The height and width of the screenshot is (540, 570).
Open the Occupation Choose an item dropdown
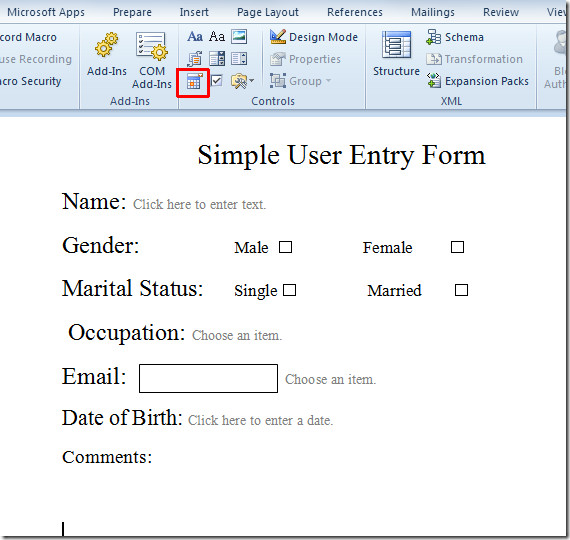point(237,335)
